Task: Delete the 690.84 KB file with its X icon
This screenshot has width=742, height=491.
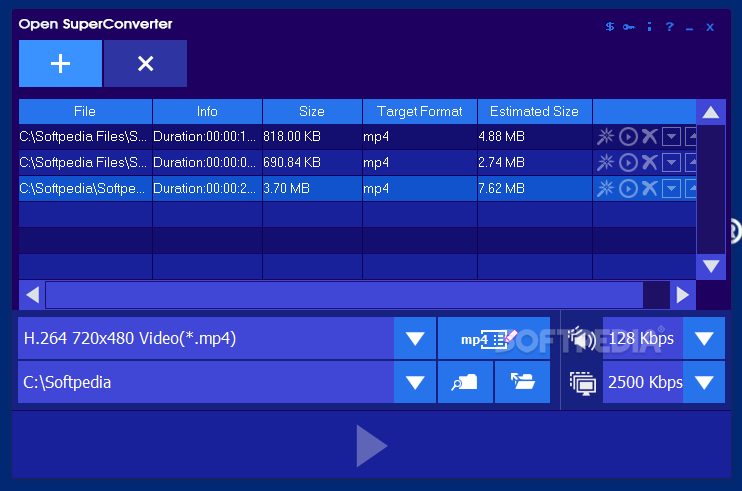Action: click(x=649, y=163)
